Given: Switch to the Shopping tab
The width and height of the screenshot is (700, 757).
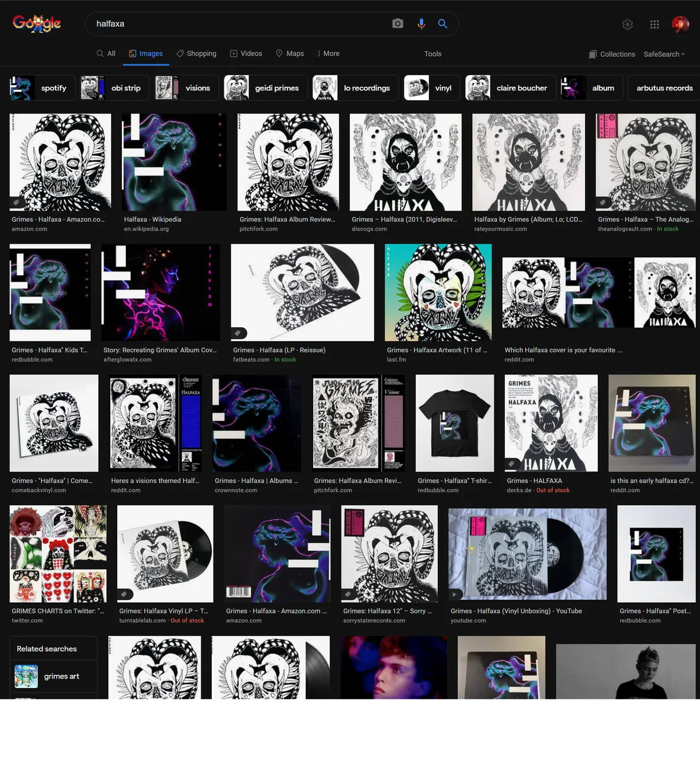Looking at the screenshot, I should pos(196,53).
